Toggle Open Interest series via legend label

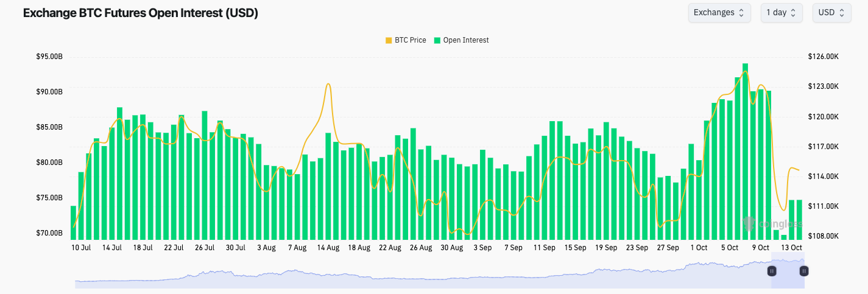tap(465, 40)
